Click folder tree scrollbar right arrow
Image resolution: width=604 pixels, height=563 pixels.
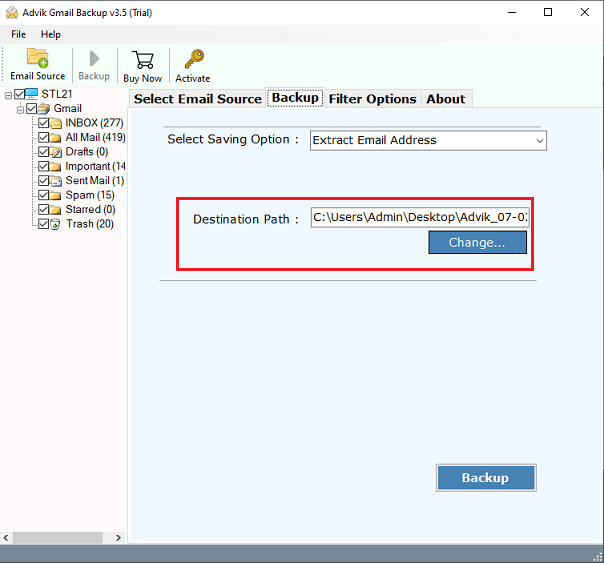(x=118, y=538)
